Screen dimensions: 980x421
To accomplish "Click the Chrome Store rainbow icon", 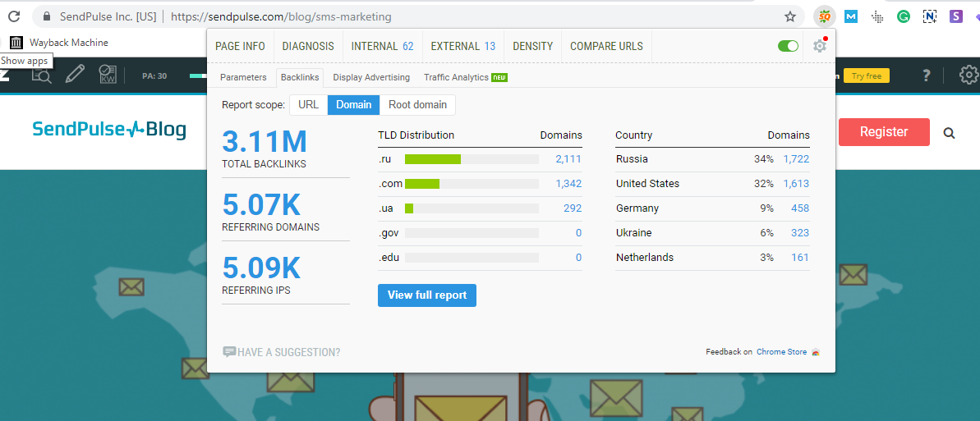I will pos(815,352).
